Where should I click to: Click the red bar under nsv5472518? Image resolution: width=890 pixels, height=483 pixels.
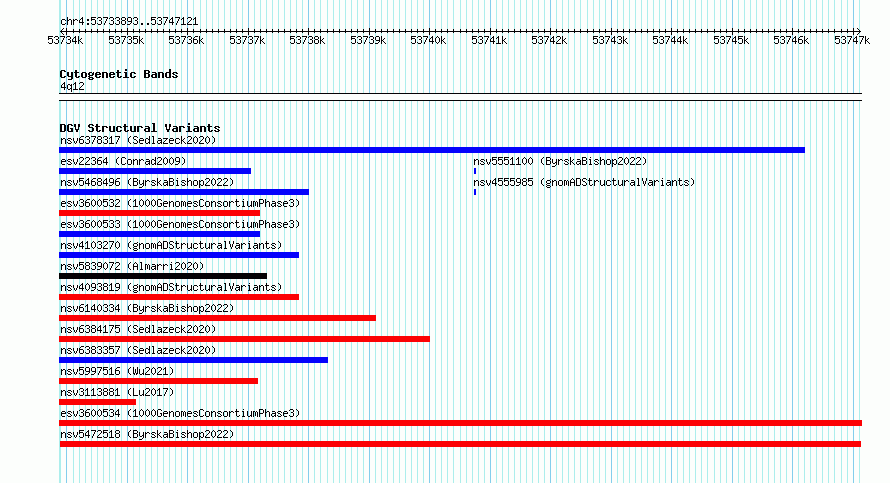point(460,444)
